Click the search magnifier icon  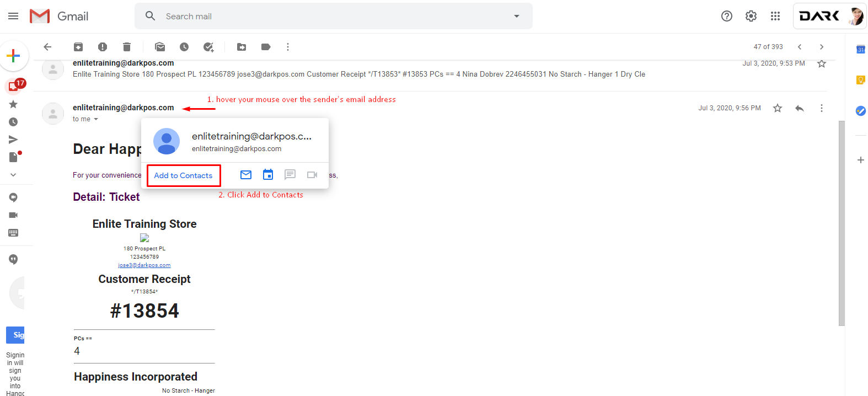[150, 16]
